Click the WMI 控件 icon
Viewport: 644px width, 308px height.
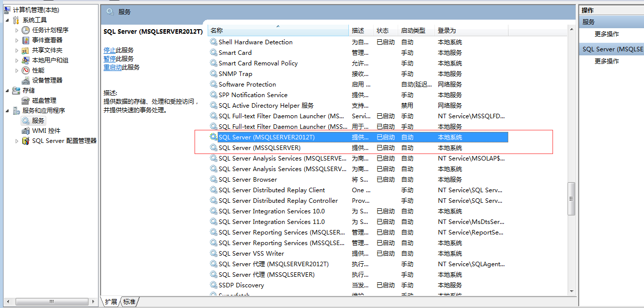(26, 131)
